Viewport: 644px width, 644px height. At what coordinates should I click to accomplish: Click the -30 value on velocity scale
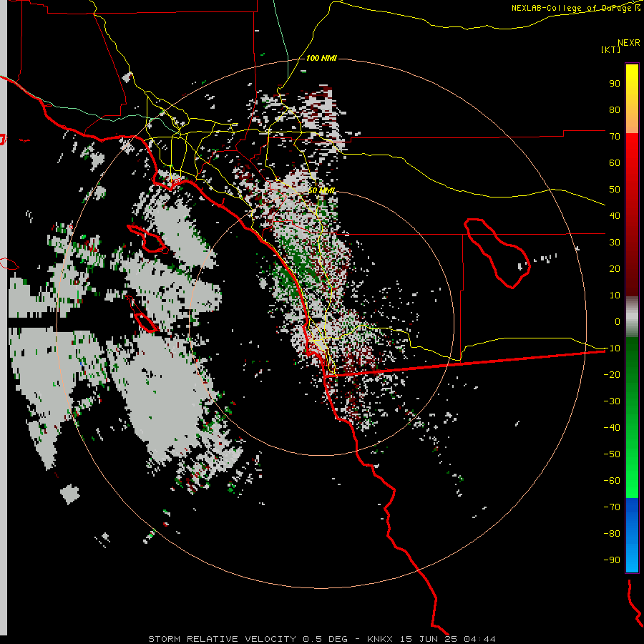tap(612, 401)
